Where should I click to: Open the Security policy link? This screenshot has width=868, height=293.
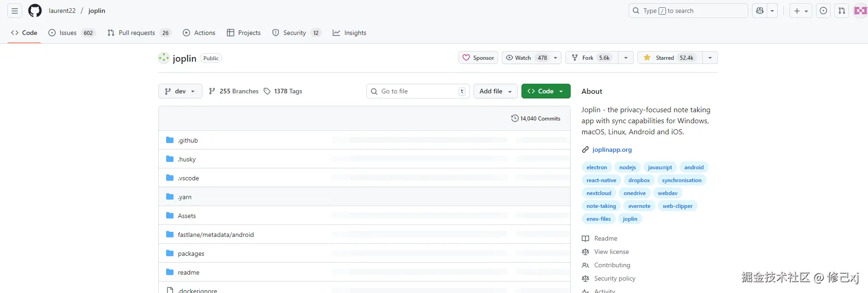point(608,278)
